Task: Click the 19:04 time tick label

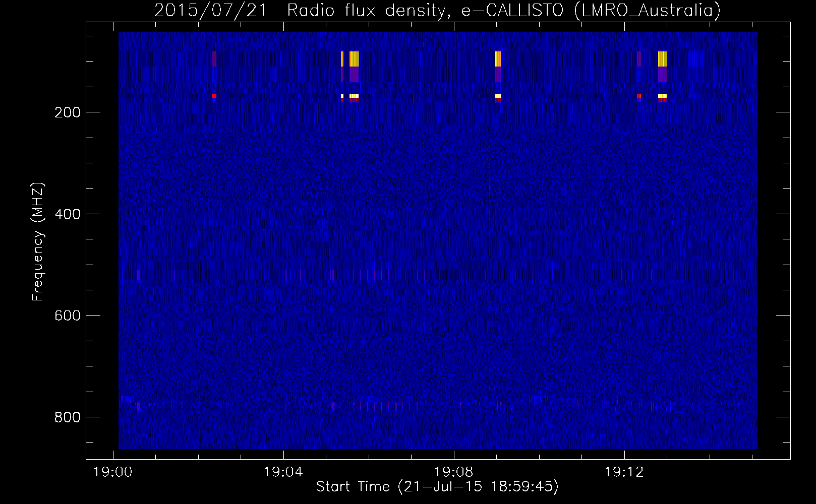Action: click(283, 472)
